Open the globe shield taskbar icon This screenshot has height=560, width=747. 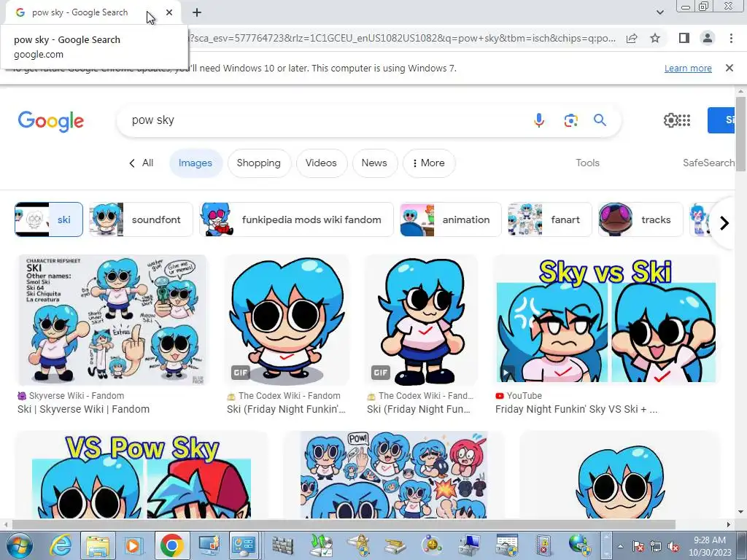pyautogui.click(x=580, y=545)
